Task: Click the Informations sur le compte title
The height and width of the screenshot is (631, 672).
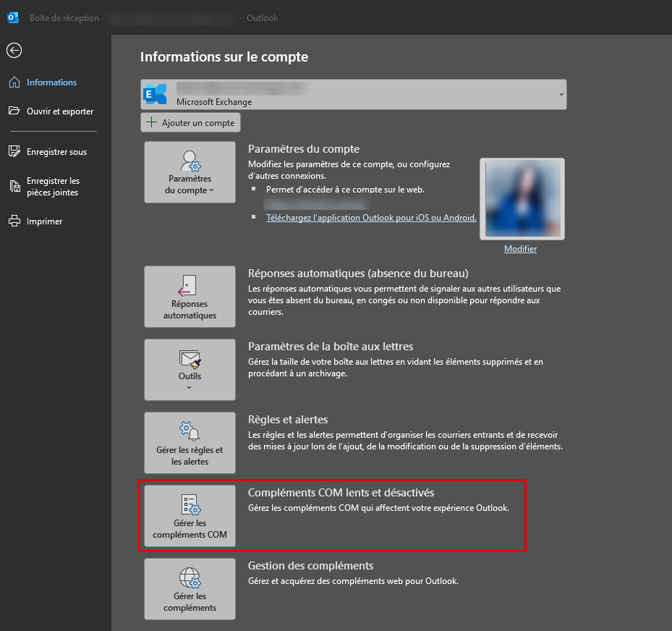Action: click(224, 56)
